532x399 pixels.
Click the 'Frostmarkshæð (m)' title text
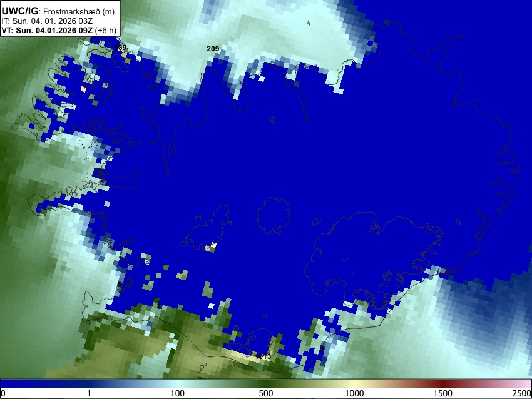[79, 12]
